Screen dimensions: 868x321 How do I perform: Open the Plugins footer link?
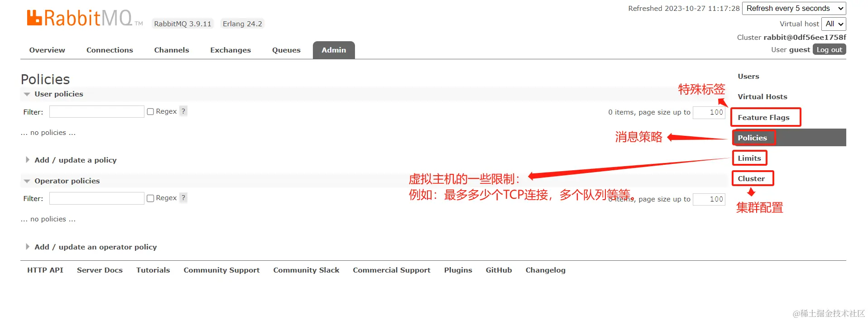tap(458, 270)
